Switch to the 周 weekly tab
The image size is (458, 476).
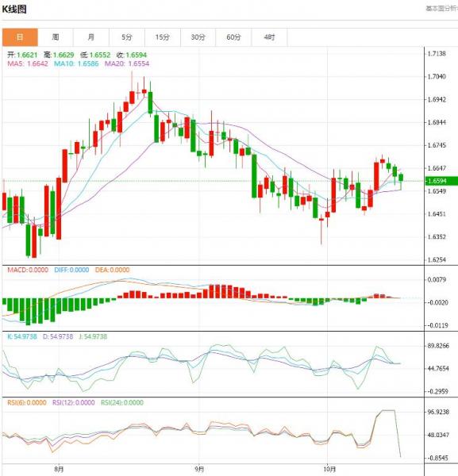(x=56, y=37)
